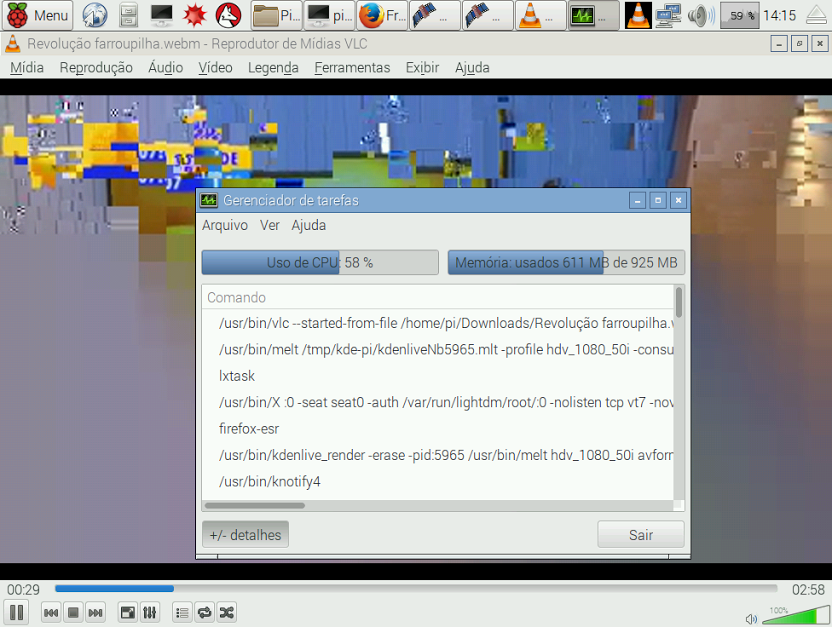Image resolution: width=832 pixels, height=627 pixels.
Task: Show the VLC playlist
Action: [x=182, y=613]
